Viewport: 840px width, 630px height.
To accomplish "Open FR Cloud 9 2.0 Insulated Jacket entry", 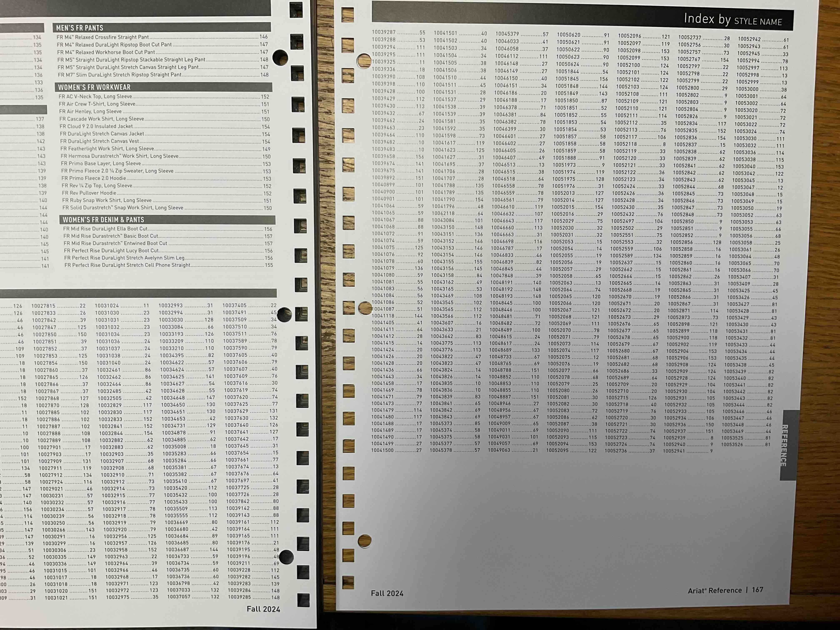I will click(96, 126).
